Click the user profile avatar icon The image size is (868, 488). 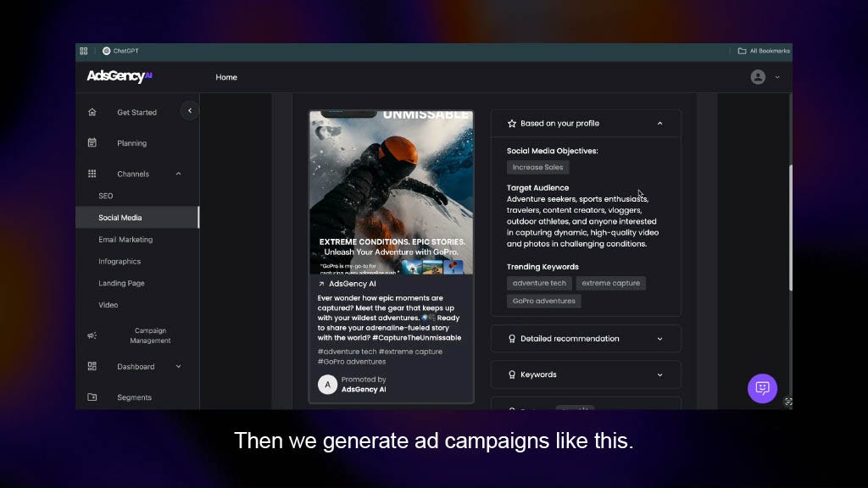[758, 77]
